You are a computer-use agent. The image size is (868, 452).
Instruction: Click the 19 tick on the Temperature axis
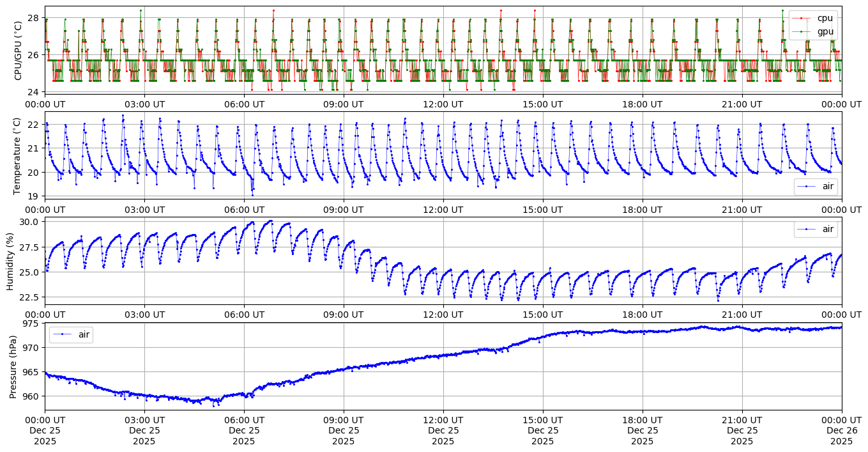click(x=33, y=196)
